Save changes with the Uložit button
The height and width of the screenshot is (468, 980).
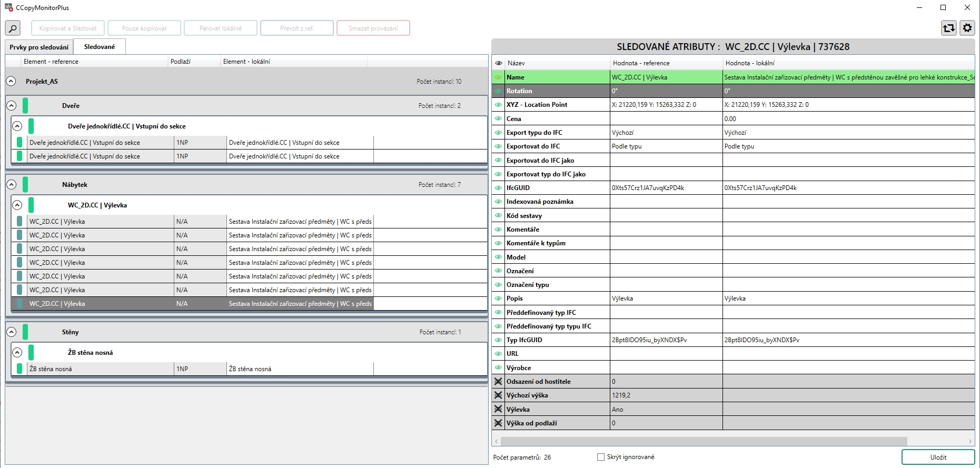[938, 457]
